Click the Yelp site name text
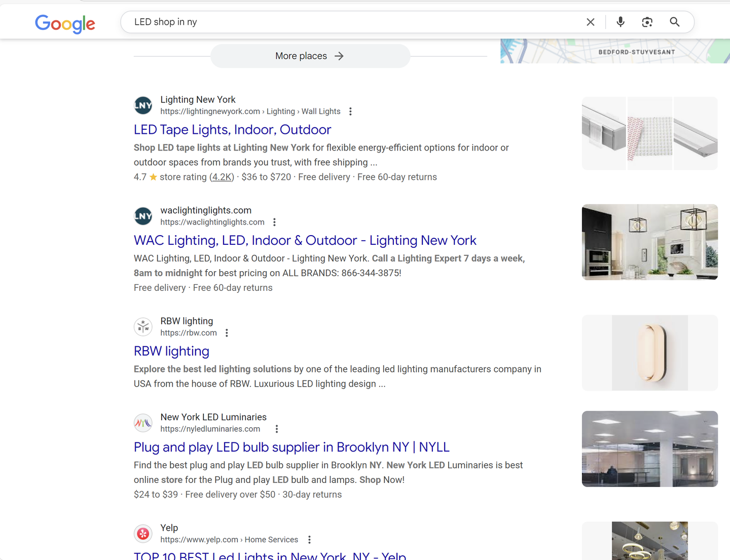Screen dimensions: 730x560 coord(169,528)
